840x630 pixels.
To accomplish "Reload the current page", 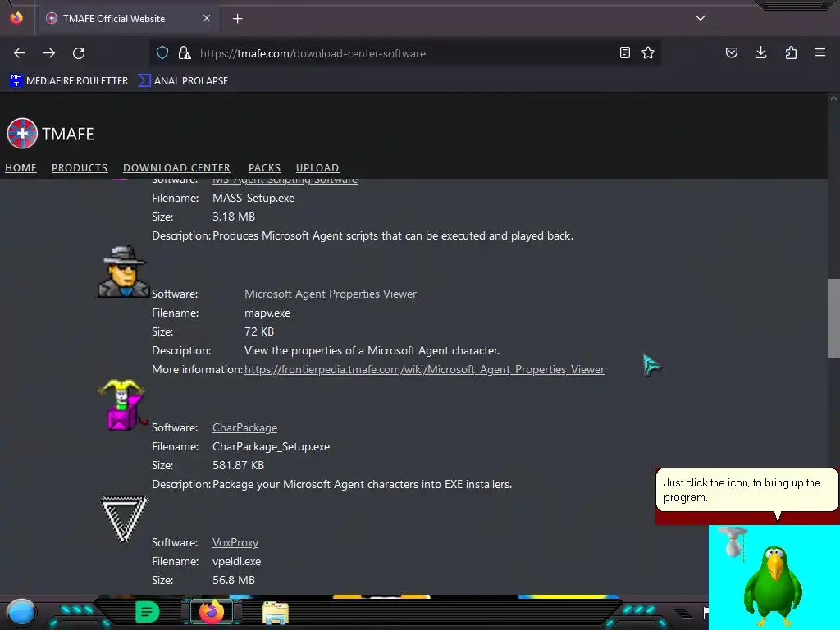I will click(79, 53).
